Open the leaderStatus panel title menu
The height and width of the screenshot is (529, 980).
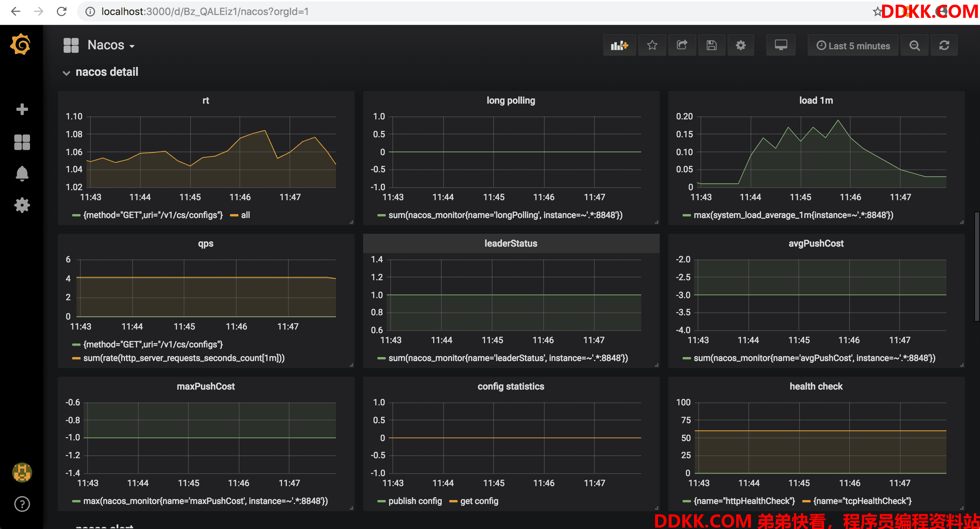click(x=511, y=243)
